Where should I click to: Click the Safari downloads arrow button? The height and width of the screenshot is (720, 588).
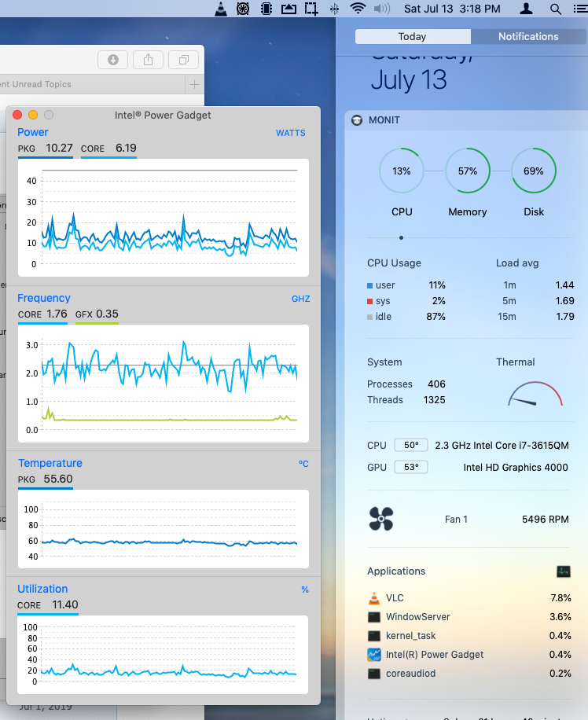point(113,60)
